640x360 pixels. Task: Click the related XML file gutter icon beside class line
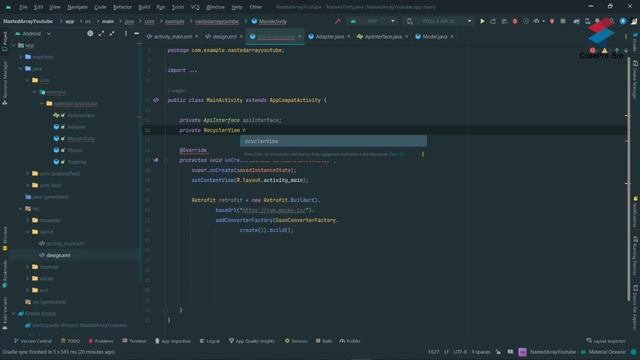156,100
